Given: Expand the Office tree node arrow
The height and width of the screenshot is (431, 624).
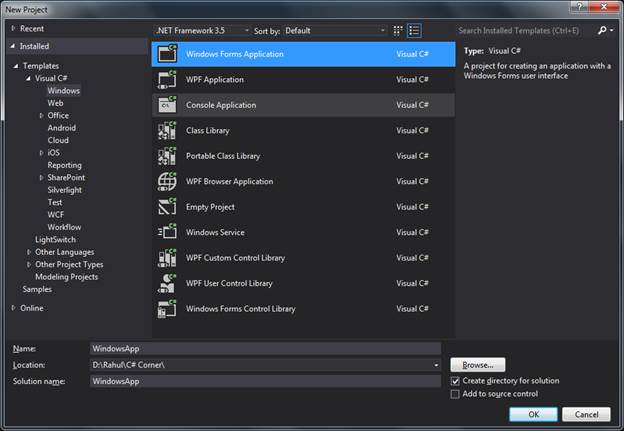Looking at the screenshot, I should pos(41,115).
